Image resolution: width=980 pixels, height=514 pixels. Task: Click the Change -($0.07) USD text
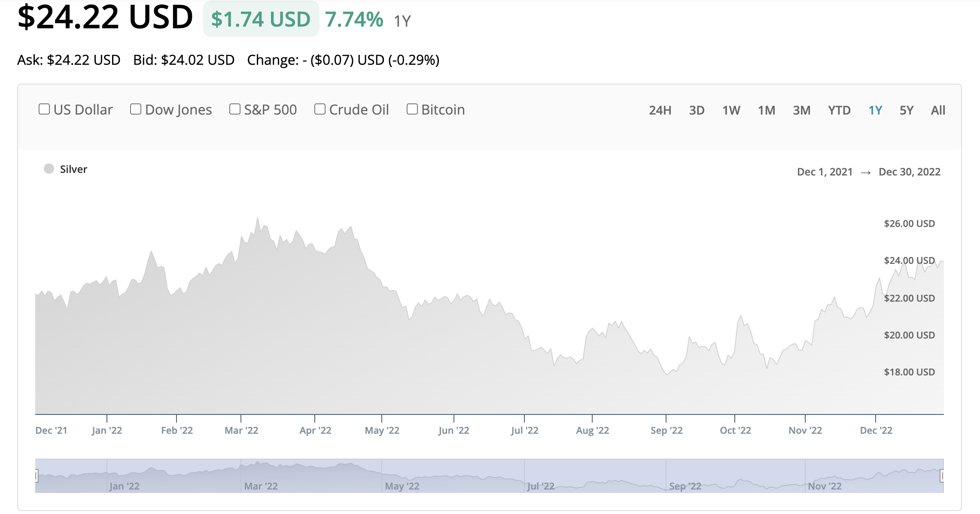[343, 60]
